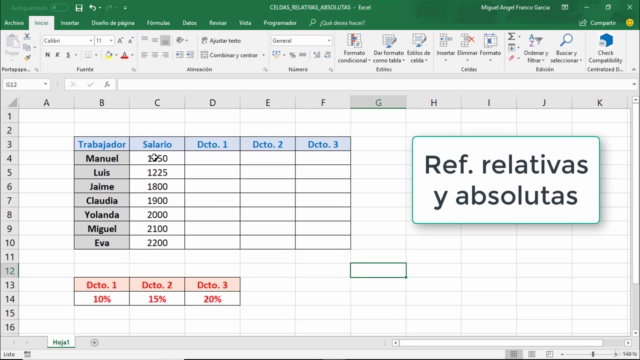The image size is (640, 360).
Task: Click the zoom slider handle in status bar
Action: [x=593, y=354]
